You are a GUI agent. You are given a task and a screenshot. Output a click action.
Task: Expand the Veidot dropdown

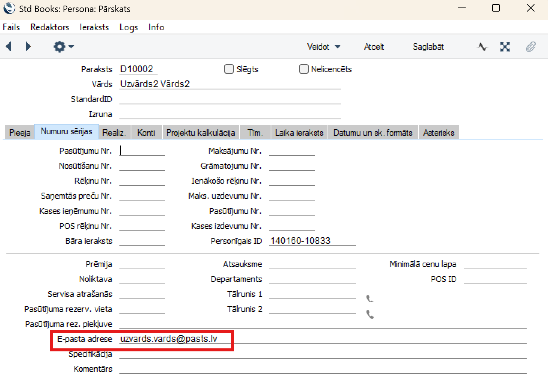point(323,47)
